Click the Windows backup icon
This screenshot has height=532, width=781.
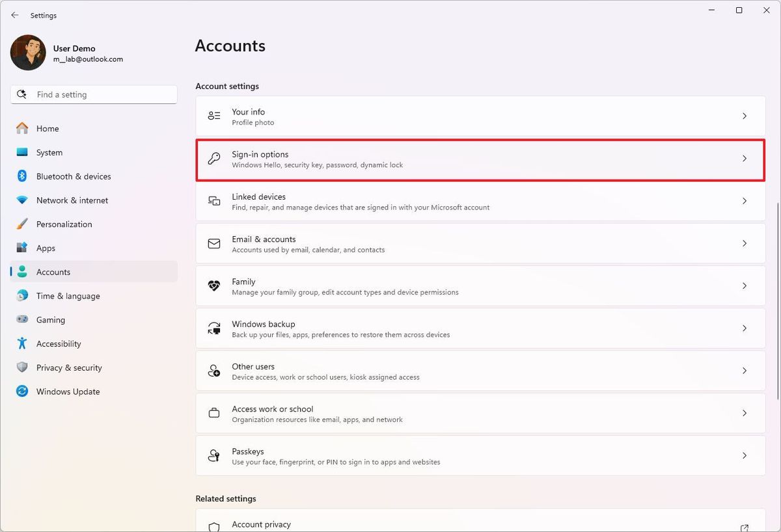click(x=214, y=328)
